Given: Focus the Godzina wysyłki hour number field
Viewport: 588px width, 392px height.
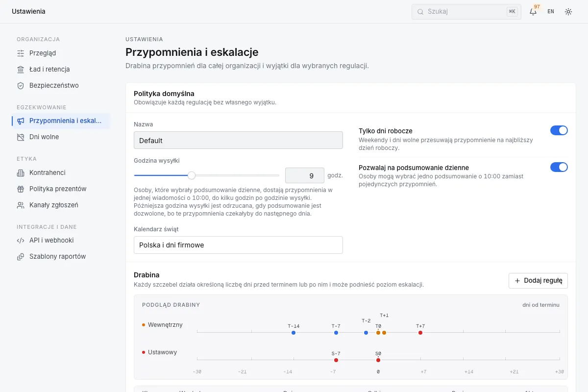Looking at the screenshot, I should pyautogui.click(x=305, y=175).
